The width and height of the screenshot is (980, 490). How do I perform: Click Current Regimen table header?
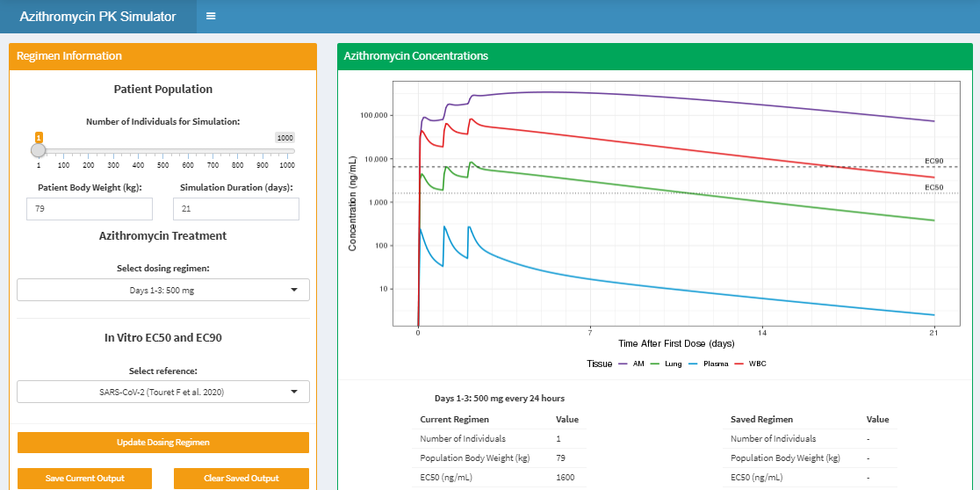[454, 420]
